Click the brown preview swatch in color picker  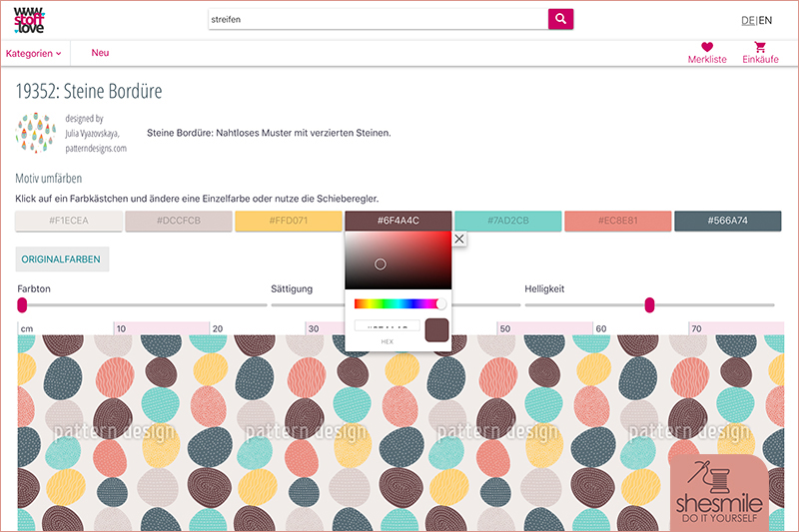[436, 330]
